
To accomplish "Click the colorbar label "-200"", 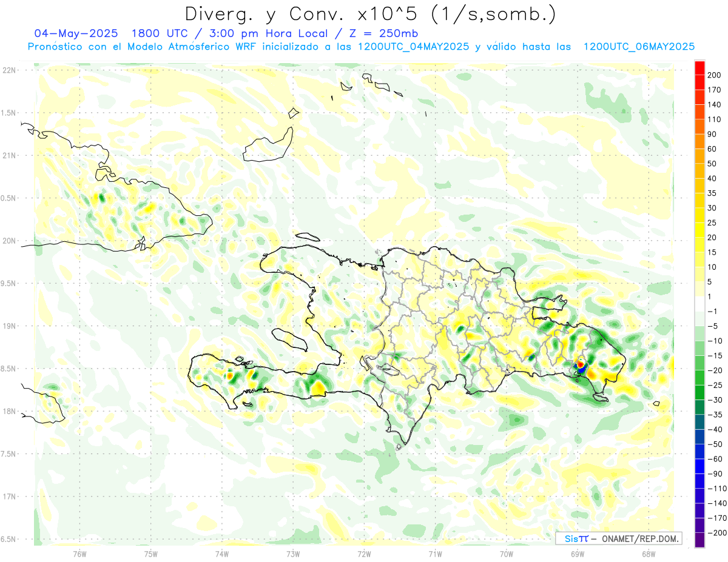I will [717, 533].
